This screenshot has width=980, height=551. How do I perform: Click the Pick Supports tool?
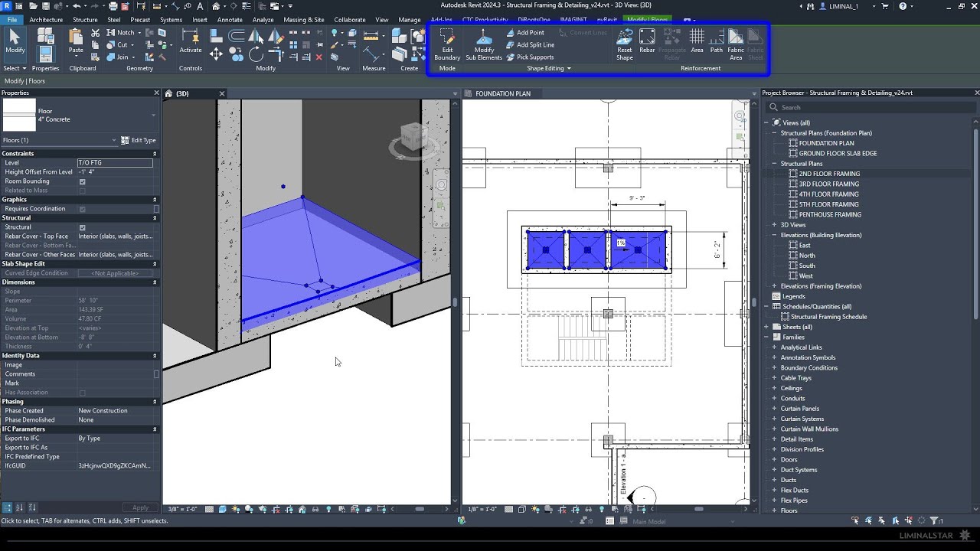(x=529, y=57)
